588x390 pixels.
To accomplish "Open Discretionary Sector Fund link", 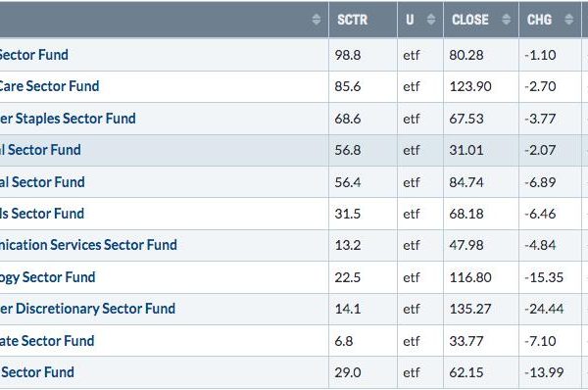I will coord(87,309).
